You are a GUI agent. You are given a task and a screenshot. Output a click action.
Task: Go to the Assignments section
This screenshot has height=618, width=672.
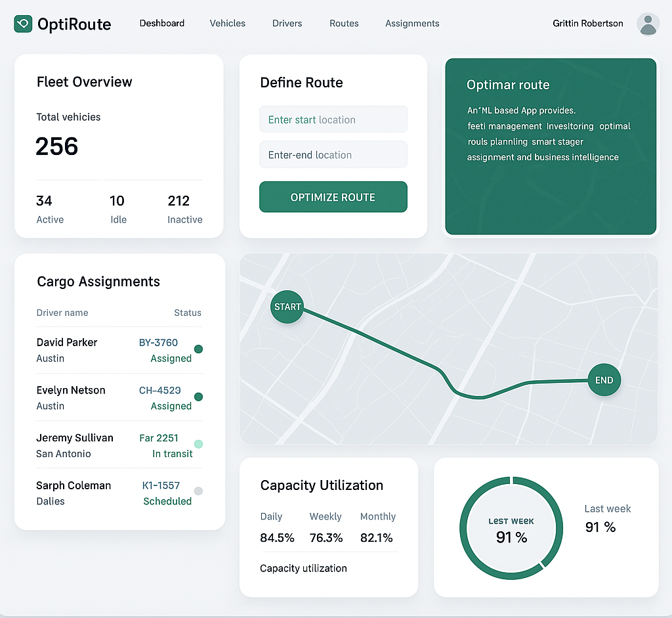[x=412, y=24]
